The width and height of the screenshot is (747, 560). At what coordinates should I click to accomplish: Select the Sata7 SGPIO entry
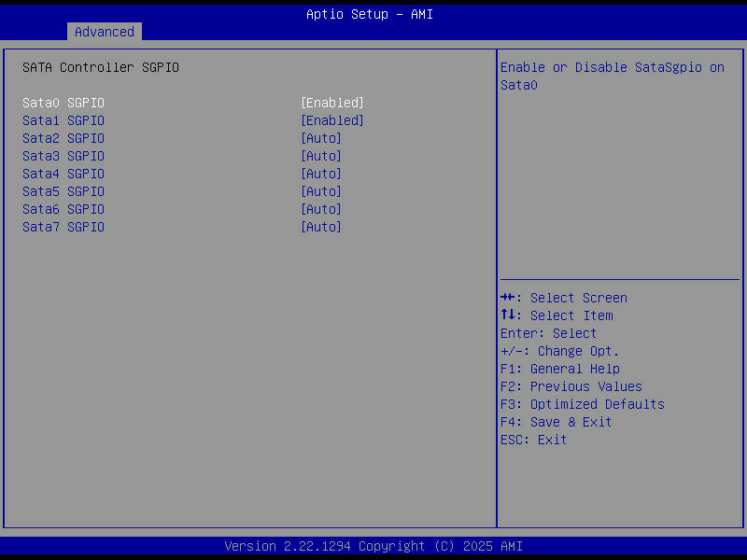61,227
